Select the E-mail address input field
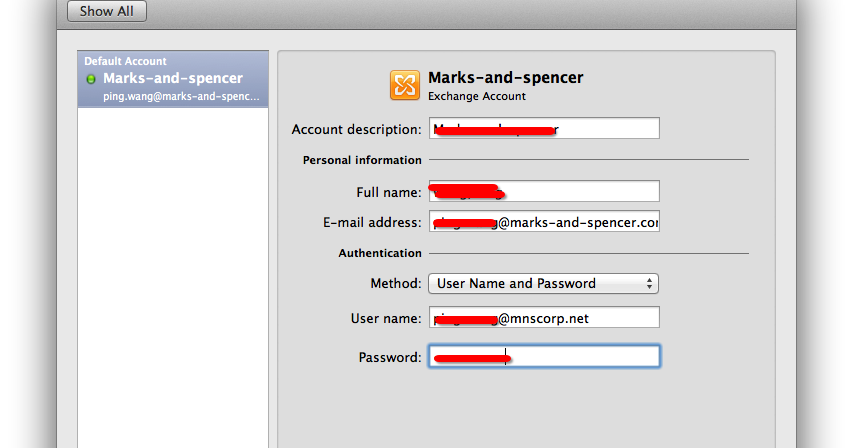The image size is (853, 448). point(544,222)
